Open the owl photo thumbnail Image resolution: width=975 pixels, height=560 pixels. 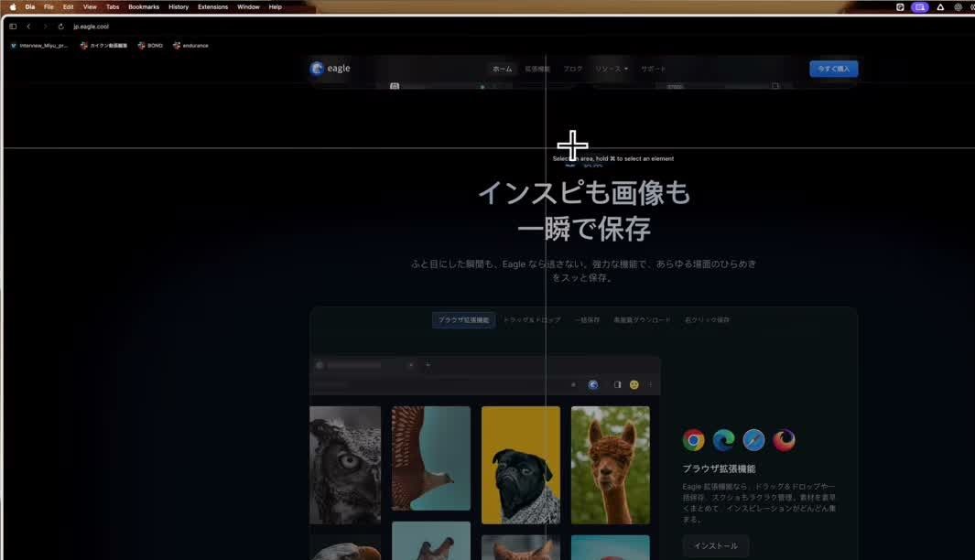pyautogui.click(x=345, y=464)
